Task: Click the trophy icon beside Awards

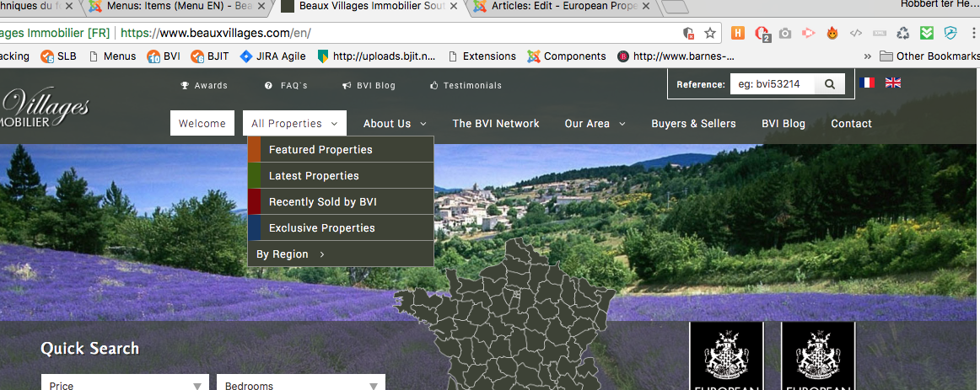Action: click(185, 85)
